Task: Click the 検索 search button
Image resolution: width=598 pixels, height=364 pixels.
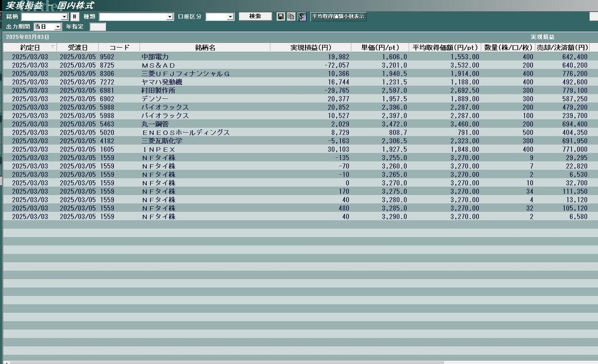Action: [255, 16]
